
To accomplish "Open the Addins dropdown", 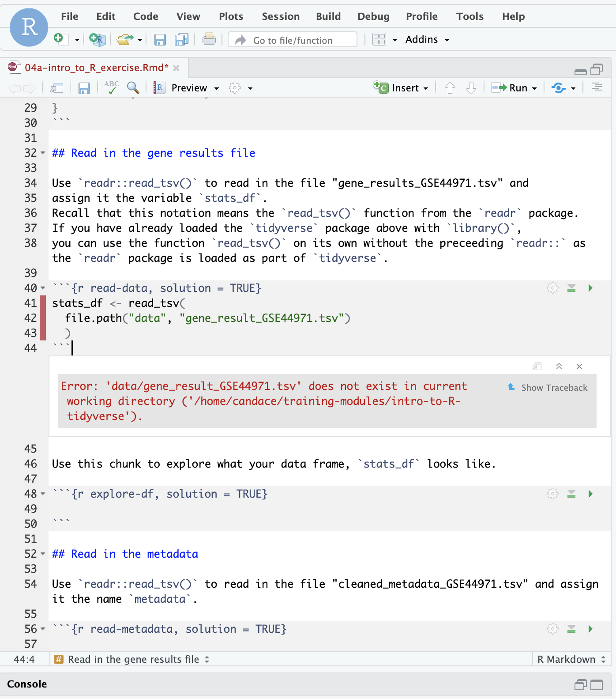I will point(427,40).
